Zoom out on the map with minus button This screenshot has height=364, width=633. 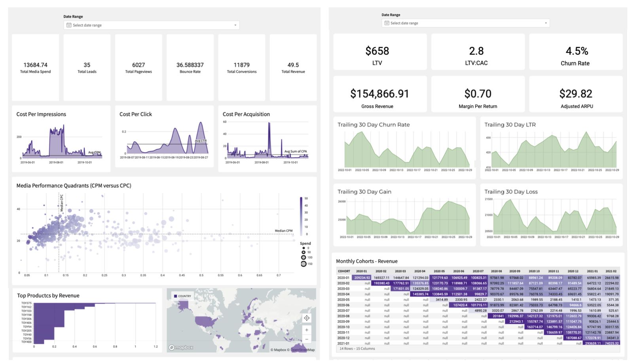pyautogui.click(x=307, y=339)
